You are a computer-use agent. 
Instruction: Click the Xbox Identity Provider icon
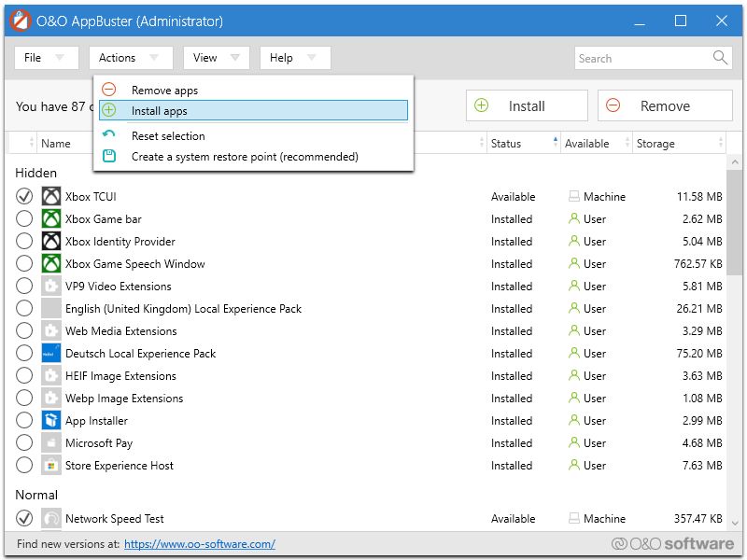click(x=51, y=242)
